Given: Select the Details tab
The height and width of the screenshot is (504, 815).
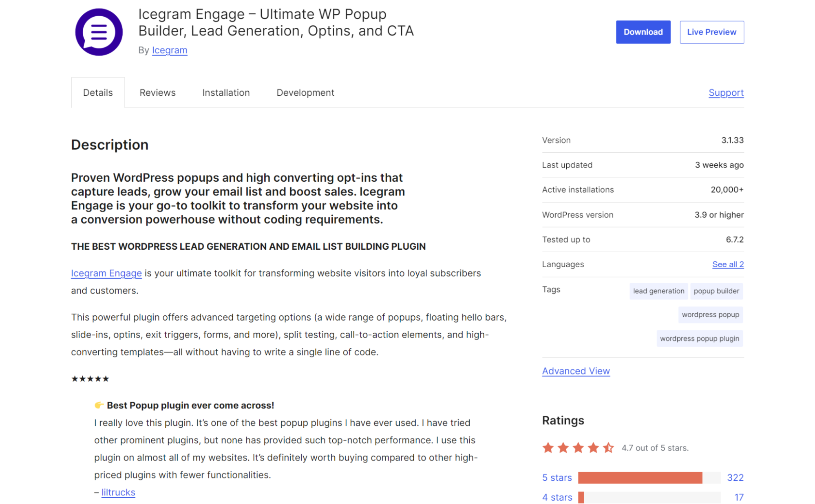Looking at the screenshot, I should tap(98, 92).
